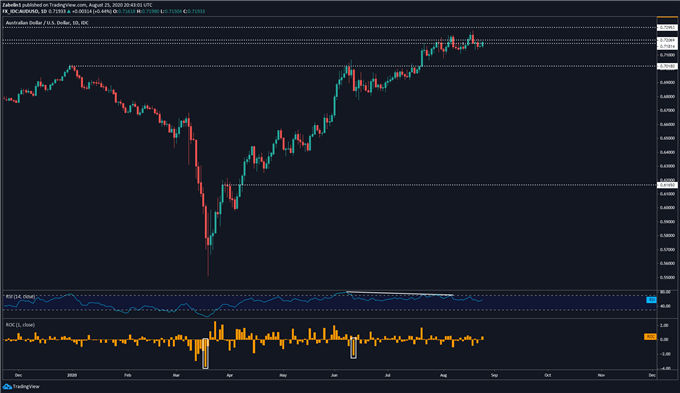Click the white RSI divergence trendline
680x393 pixels.
click(x=400, y=294)
